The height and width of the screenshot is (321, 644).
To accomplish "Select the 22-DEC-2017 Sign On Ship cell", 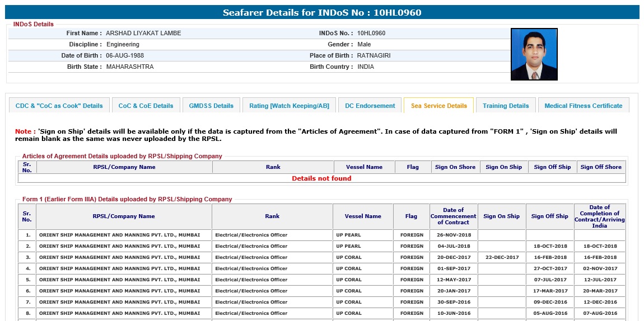I will click(x=501, y=257).
